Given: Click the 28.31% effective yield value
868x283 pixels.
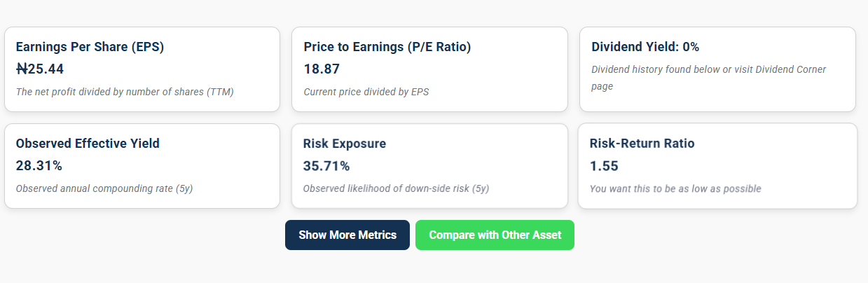Looking at the screenshot, I should [39, 166].
